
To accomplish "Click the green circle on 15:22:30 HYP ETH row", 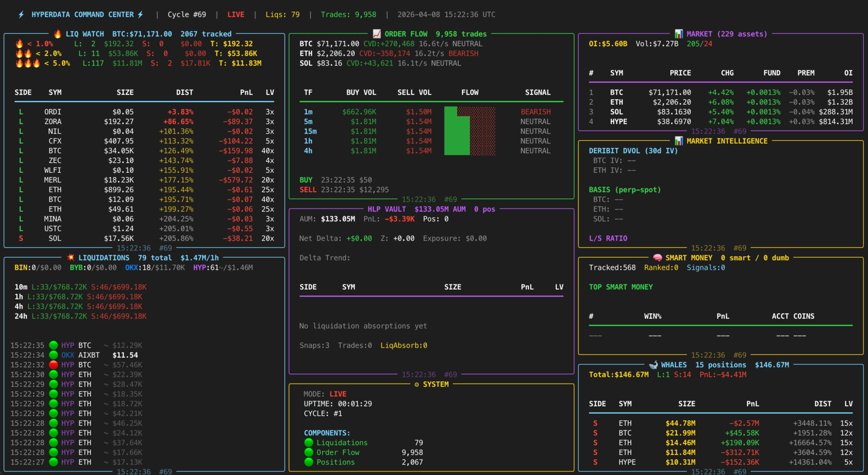I will 54,375.
